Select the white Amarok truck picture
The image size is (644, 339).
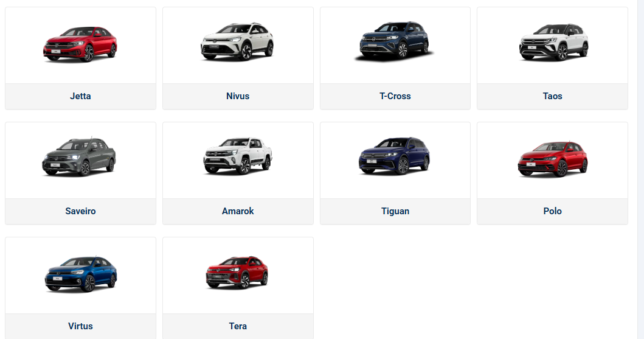click(237, 156)
